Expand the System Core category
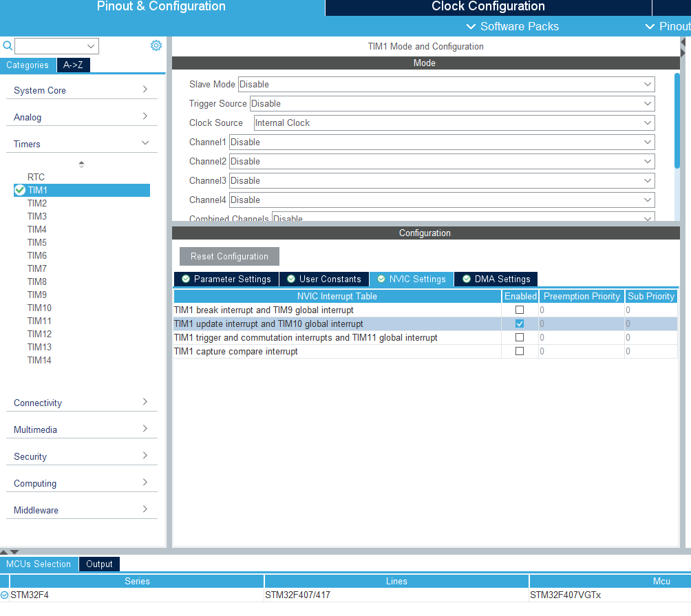691x616 pixels. click(x=81, y=90)
